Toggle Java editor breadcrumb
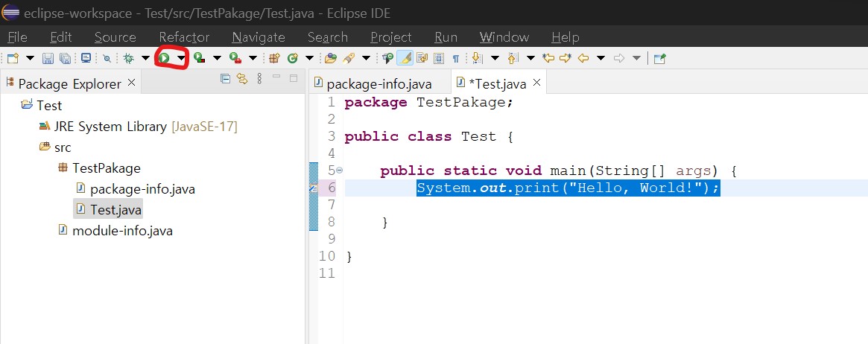868x344 pixels. tap(388, 58)
